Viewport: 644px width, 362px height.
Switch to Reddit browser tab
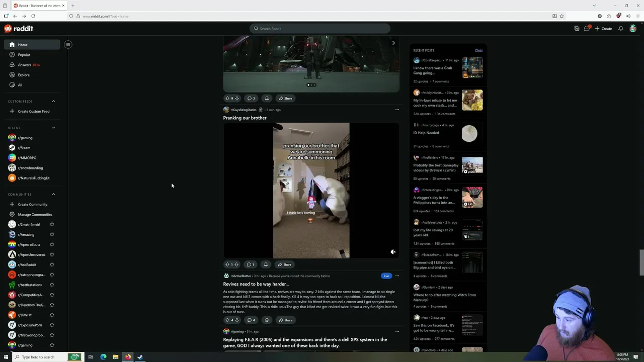click(x=39, y=6)
